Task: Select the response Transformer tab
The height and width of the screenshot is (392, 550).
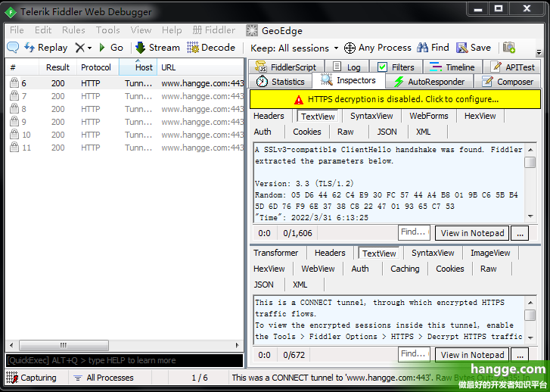Action: click(x=275, y=253)
